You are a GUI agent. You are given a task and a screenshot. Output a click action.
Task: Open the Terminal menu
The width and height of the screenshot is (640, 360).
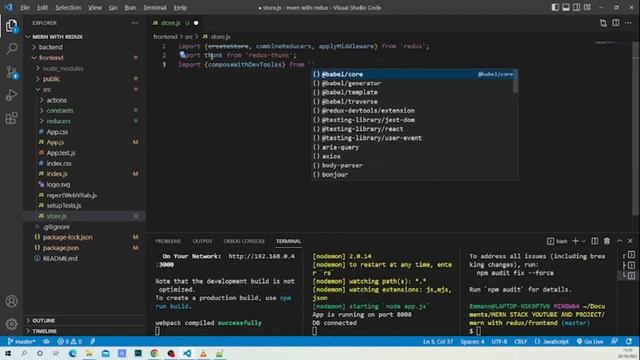(x=155, y=7)
